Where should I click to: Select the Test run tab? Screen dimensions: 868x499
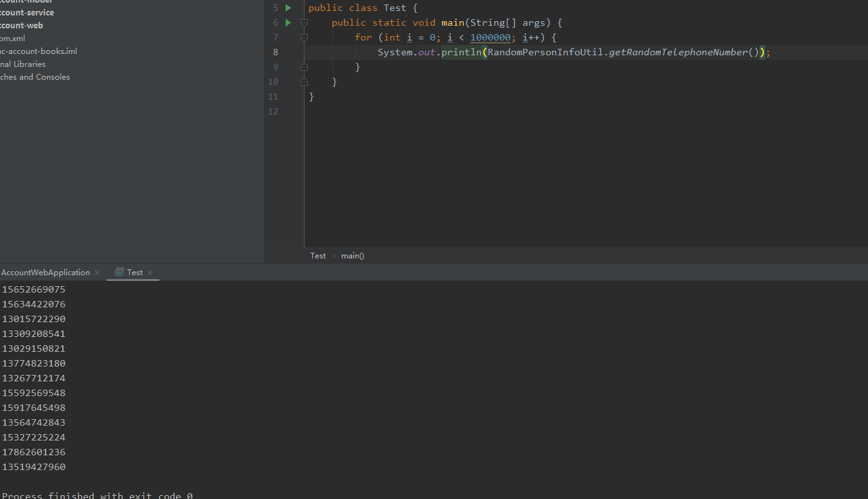[135, 273]
